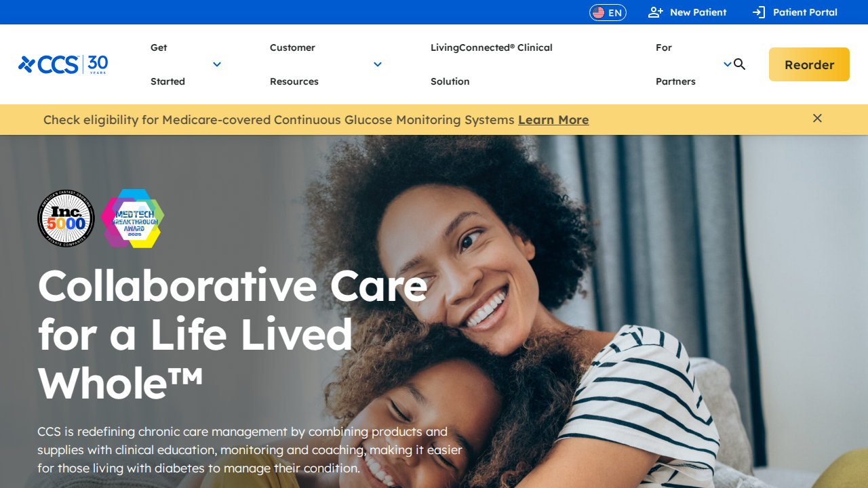This screenshot has width=868, height=488.
Task: Click the yellow Reorder button
Action: pyautogui.click(x=809, y=64)
